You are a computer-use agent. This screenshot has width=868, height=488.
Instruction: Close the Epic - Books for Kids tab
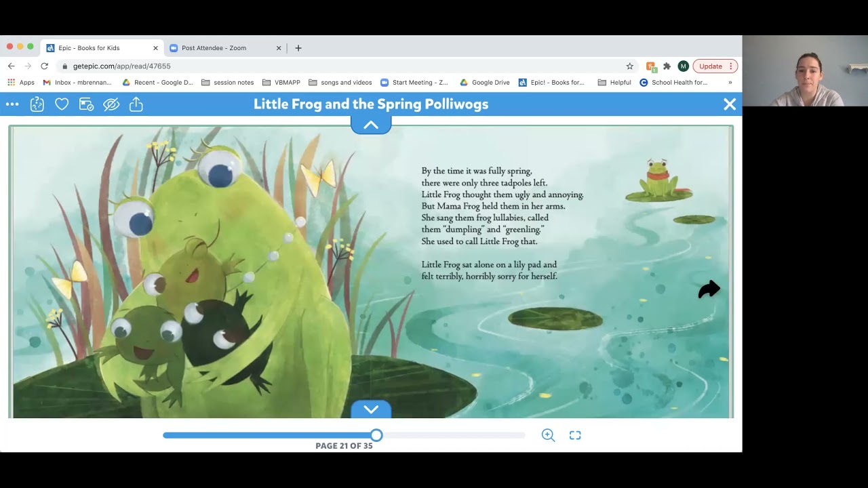click(155, 48)
